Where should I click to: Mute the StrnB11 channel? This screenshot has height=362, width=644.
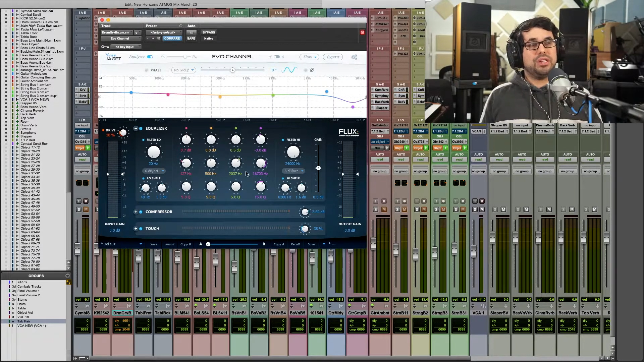(x=405, y=209)
